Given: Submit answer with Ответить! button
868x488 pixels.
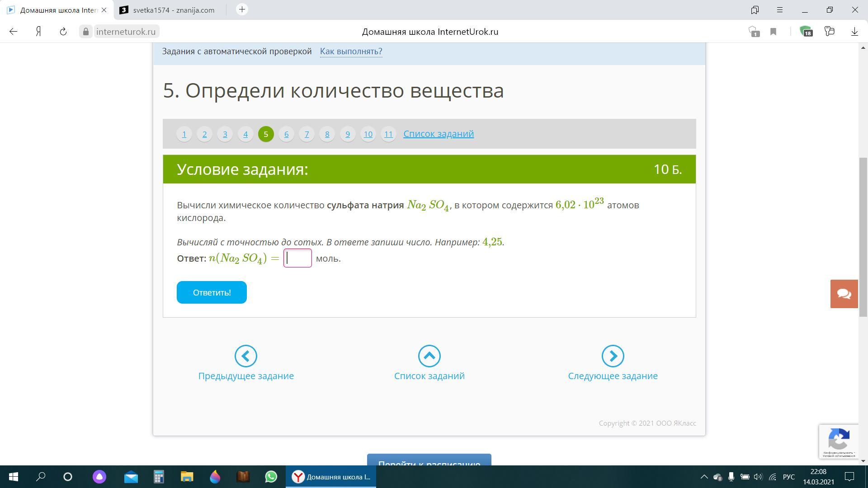Looking at the screenshot, I should 212,292.
